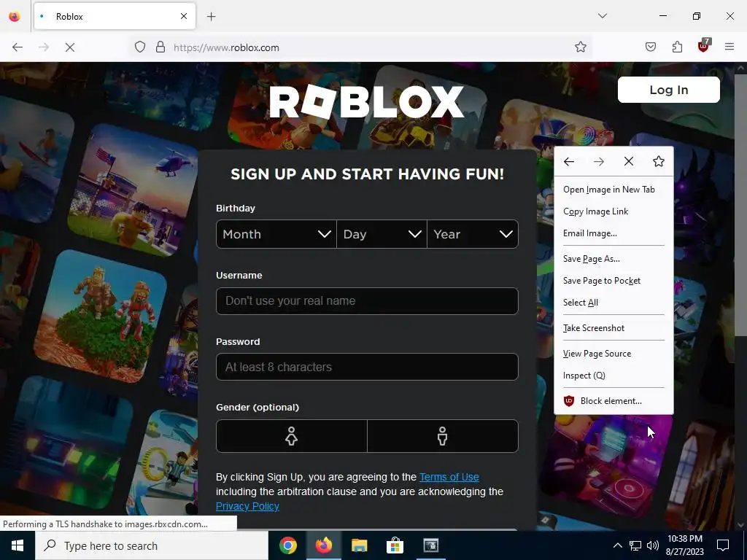Click the page vertical scrollbar thumb

740,205
